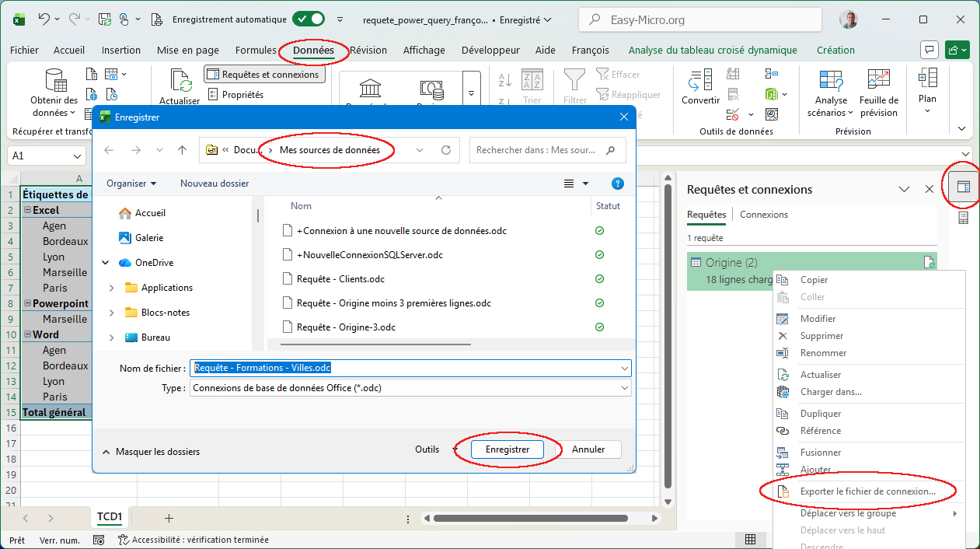Click the Annuler button
This screenshot has height=549, width=980.
[x=588, y=449]
